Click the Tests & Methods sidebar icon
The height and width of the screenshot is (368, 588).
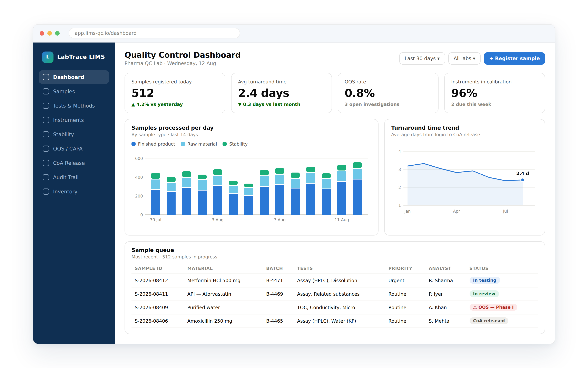click(x=46, y=106)
